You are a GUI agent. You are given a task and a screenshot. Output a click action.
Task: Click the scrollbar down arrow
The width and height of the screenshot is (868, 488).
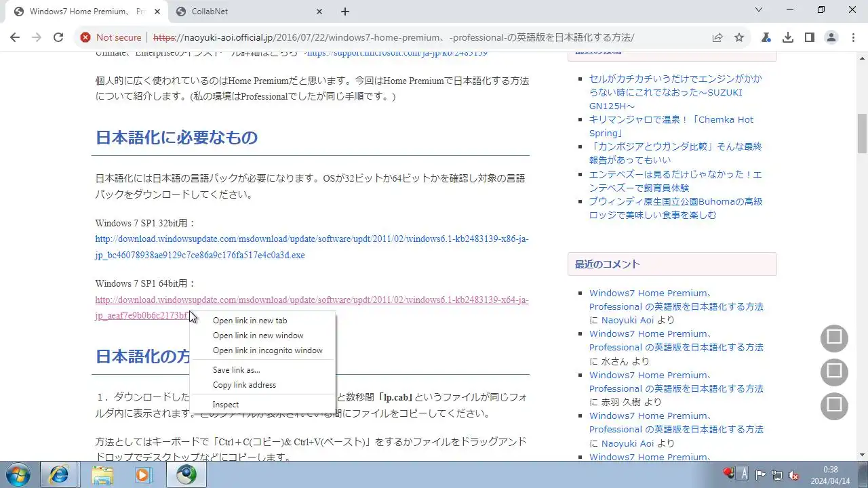tap(863, 456)
